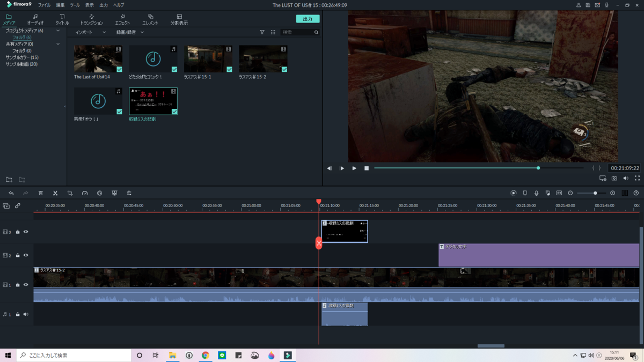Lock video track 2
644x362 pixels.
click(18, 255)
